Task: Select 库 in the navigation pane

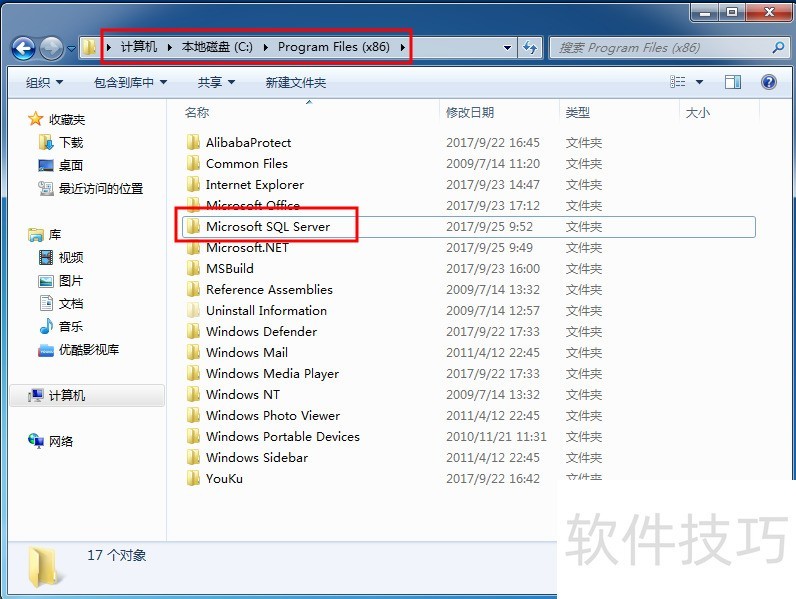Action: [x=45, y=235]
